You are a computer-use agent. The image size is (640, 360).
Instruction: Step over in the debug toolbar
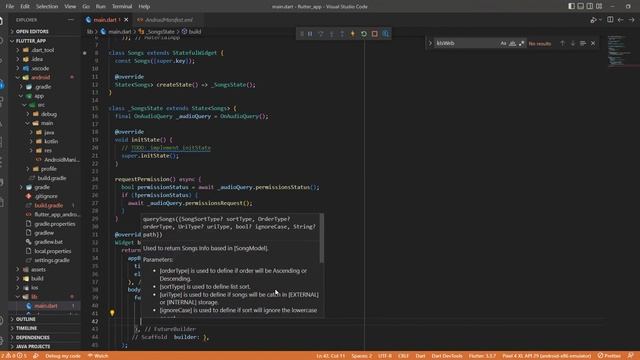click(321, 34)
